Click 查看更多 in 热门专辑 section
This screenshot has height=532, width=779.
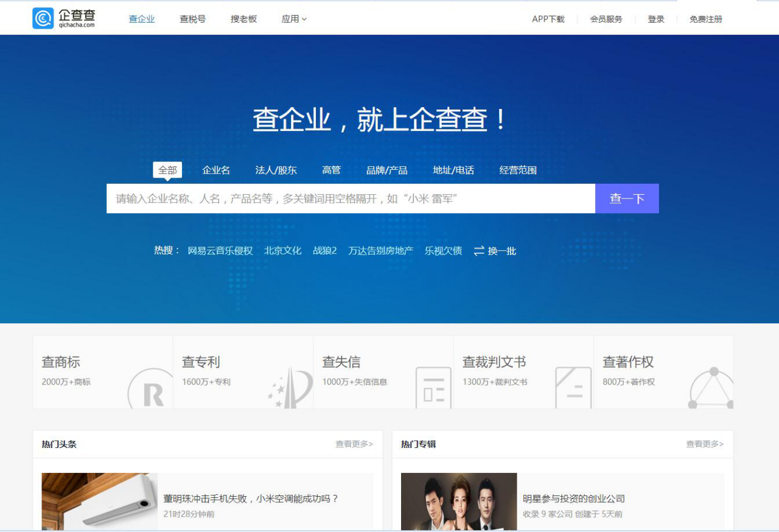pos(705,444)
